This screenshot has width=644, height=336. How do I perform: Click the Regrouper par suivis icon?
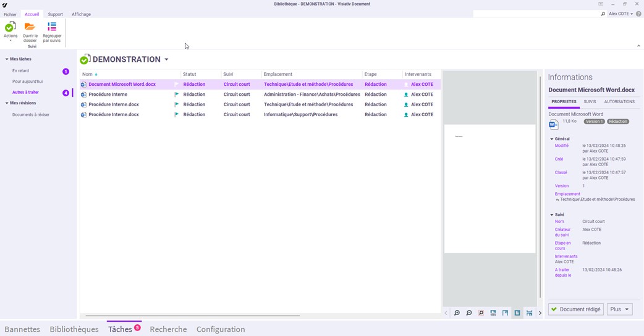coord(52,27)
